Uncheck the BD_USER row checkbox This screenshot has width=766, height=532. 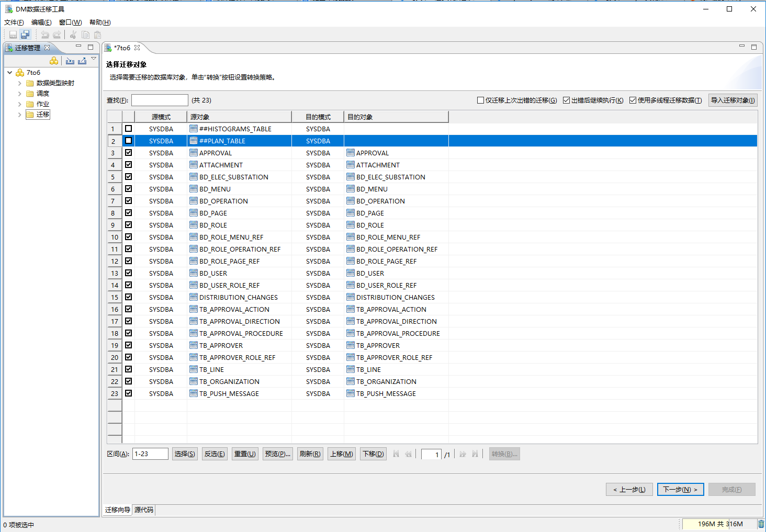[128, 273]
